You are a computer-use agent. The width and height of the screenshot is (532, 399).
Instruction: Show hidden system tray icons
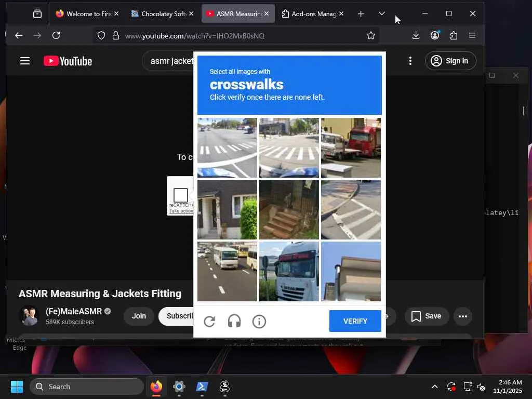point(435,387)
